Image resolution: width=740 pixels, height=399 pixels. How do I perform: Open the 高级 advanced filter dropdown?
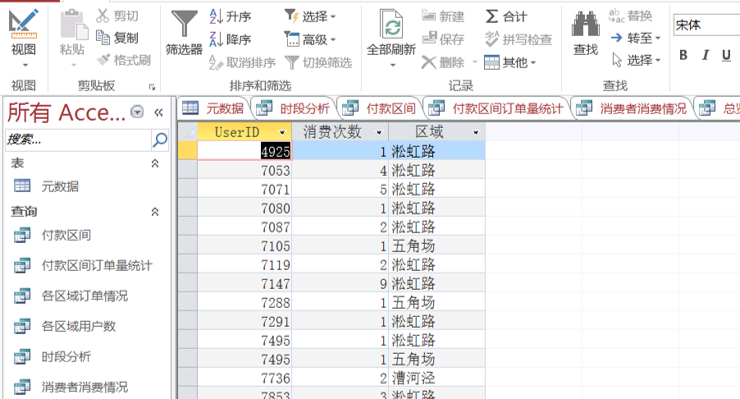click(311, 39)
